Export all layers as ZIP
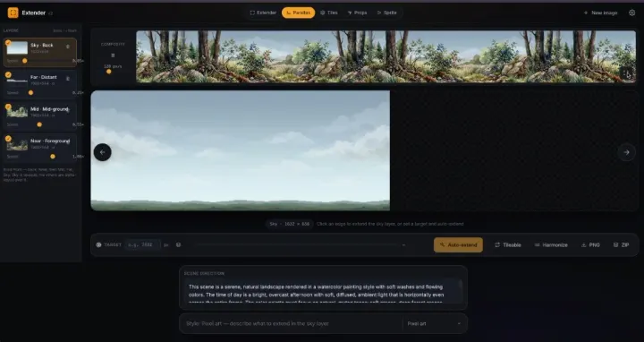 pyautogui.click(x=621, y=244)
